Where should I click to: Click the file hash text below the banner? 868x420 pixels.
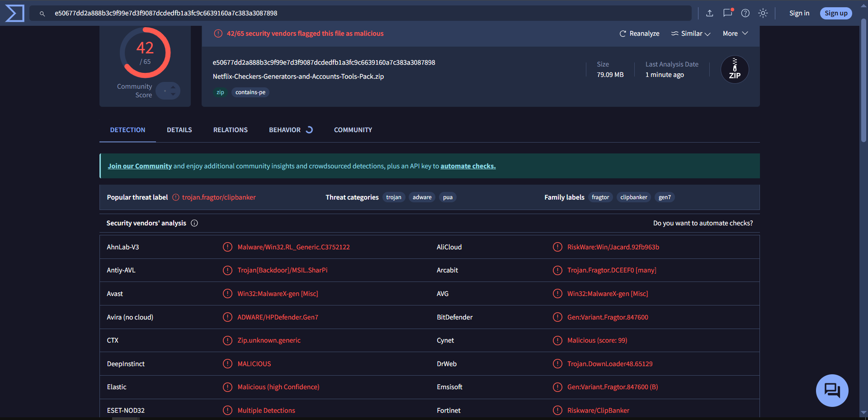point(324,62)
